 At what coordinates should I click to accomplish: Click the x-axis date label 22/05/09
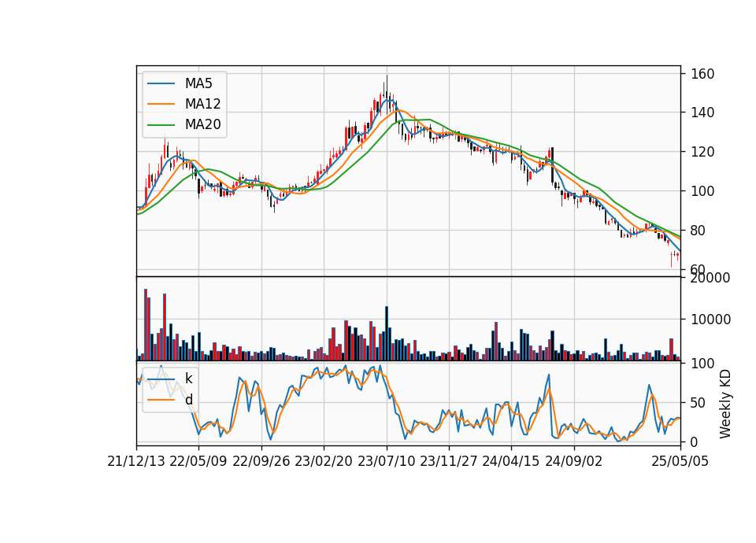click(198, 461)
